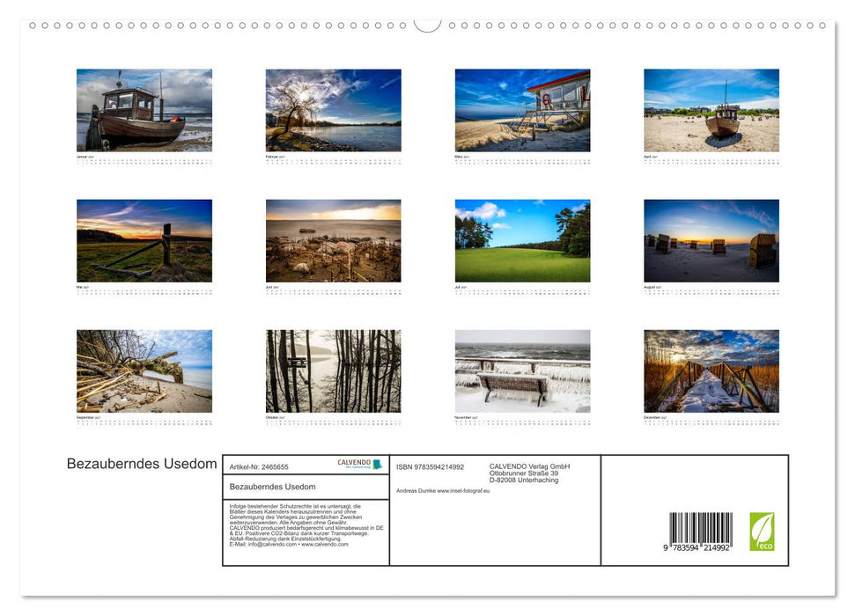Open the March lifeguard tower photo

pyautogui.click(x=522, y=110)
